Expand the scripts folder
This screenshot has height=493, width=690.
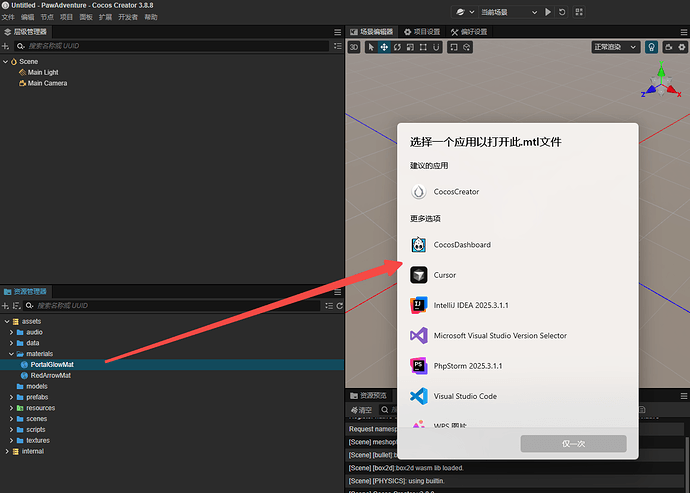11,430
